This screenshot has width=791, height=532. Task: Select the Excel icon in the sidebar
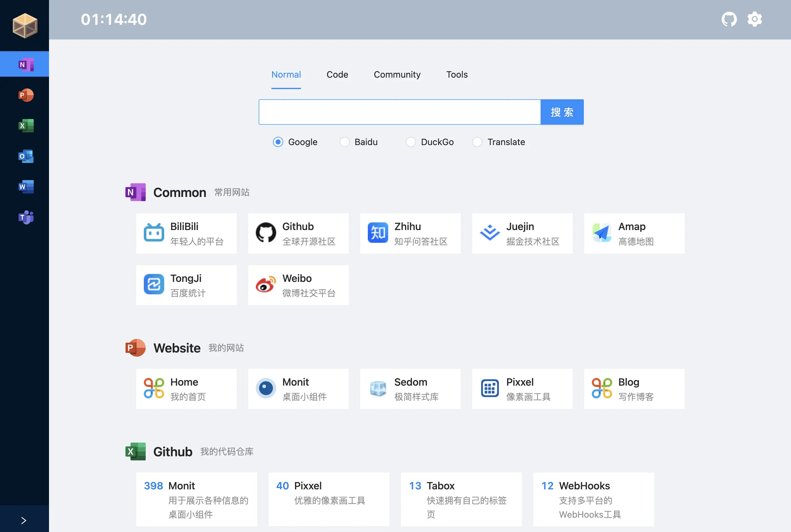point(26,126)
